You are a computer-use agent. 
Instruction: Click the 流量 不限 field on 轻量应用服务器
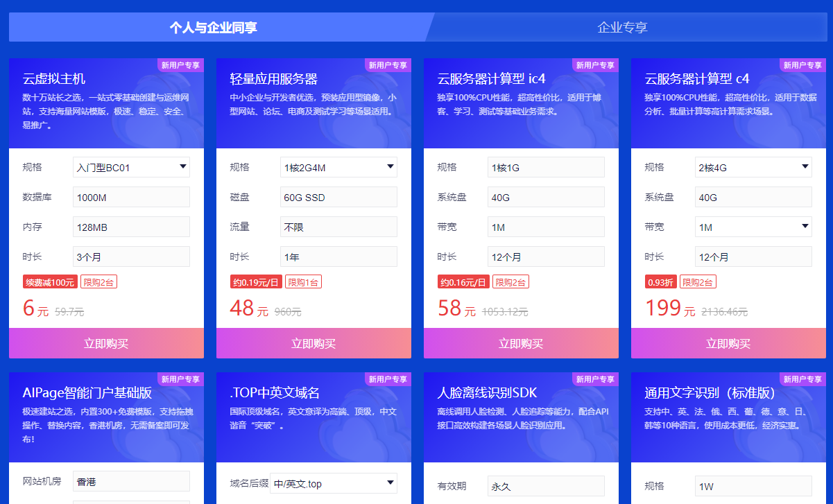pyautogui.click(x=338, y=227)
